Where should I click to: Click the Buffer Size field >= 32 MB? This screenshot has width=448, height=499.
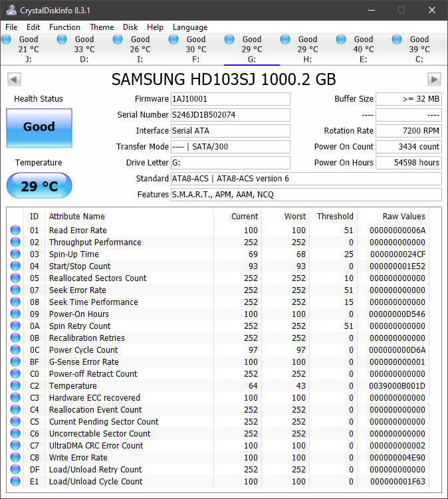[x=409, y=99]
